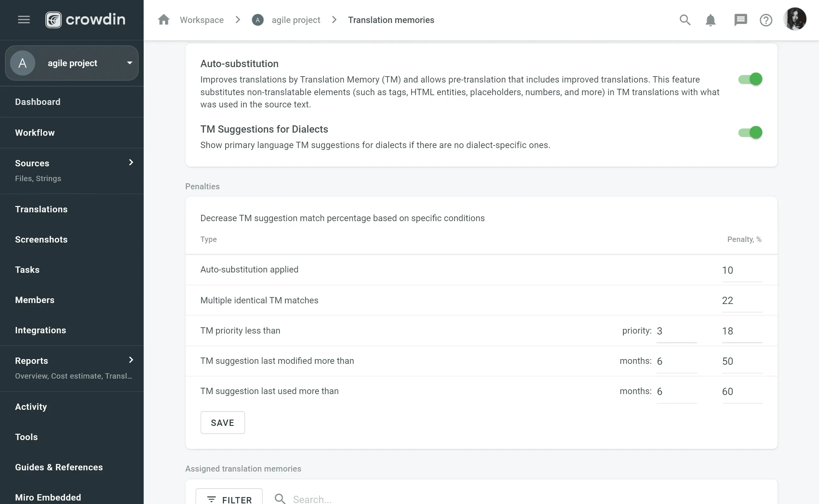The height and width of the screenshot is (504, 819).
Task: Open the help question mark icon
Action: coord(766,20)
